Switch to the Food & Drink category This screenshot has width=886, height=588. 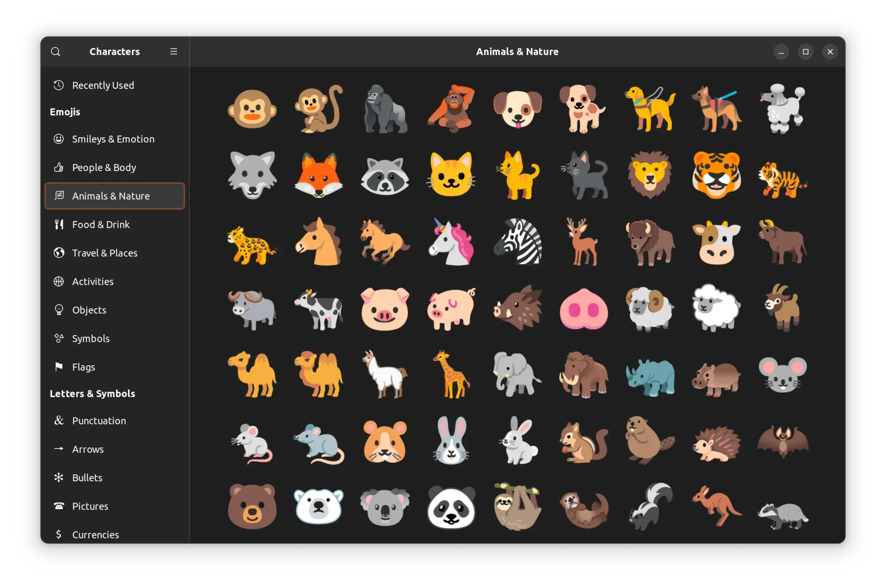coord(115,224)
